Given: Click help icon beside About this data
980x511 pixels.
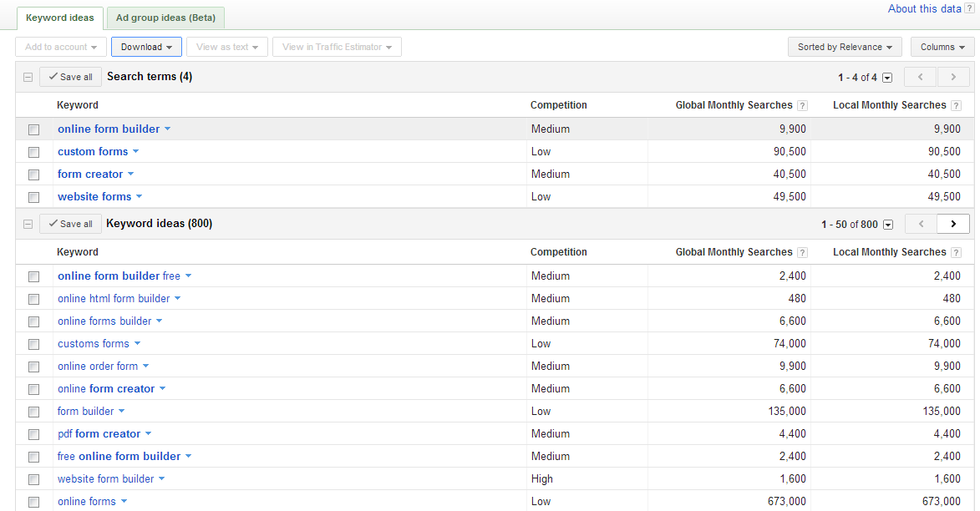Looking at the screenshot, I should point(969,8).
